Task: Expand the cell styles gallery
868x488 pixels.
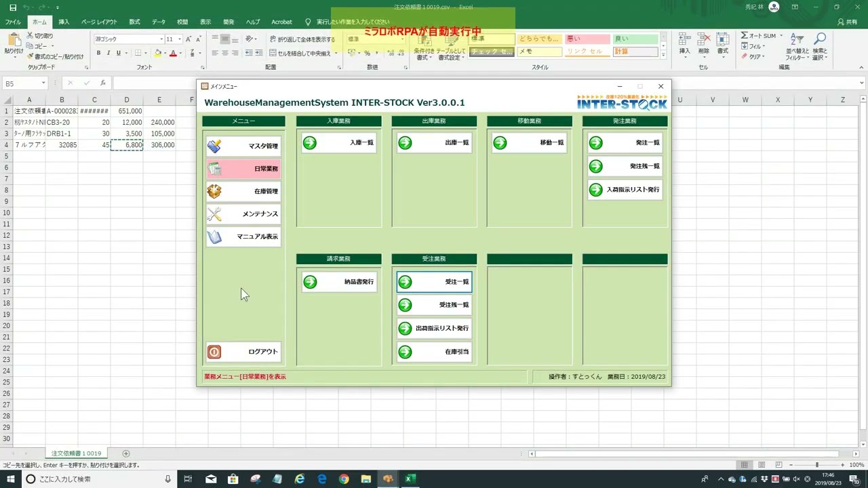Action: [x=663, y=56]
